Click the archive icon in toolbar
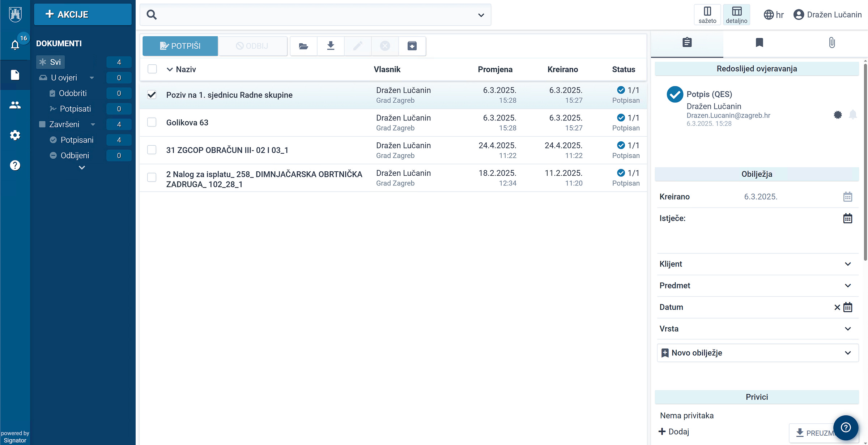Image resolution: width=868 pixels, height=445 pixels. pos(412,46)
